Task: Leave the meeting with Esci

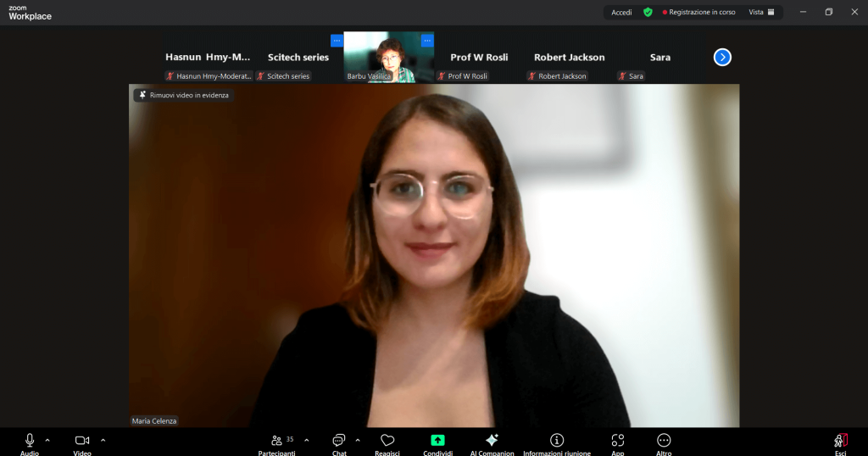Action: tap(840, 442)
